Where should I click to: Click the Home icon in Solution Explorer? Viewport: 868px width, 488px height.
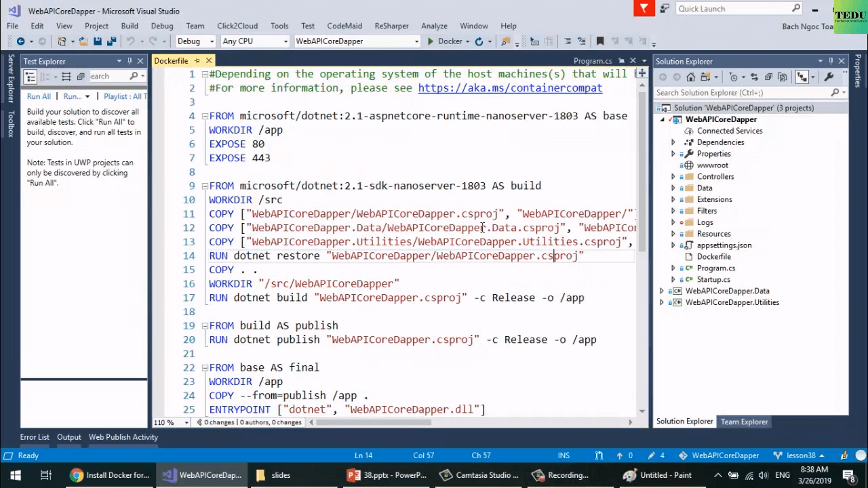(690, 77)
